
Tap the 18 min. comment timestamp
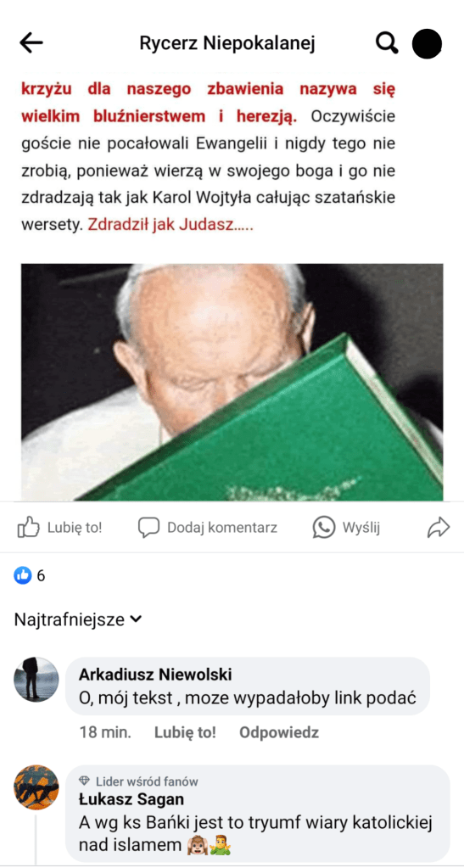105,732
